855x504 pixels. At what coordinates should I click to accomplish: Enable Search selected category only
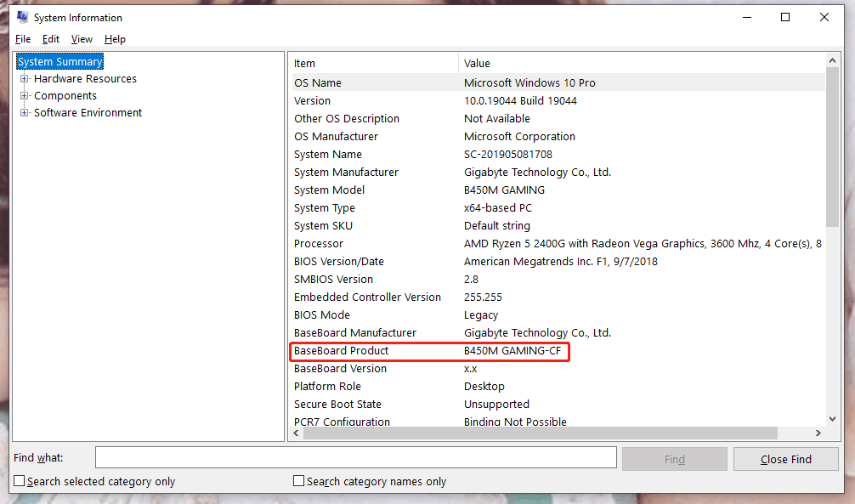click(19, 481)
